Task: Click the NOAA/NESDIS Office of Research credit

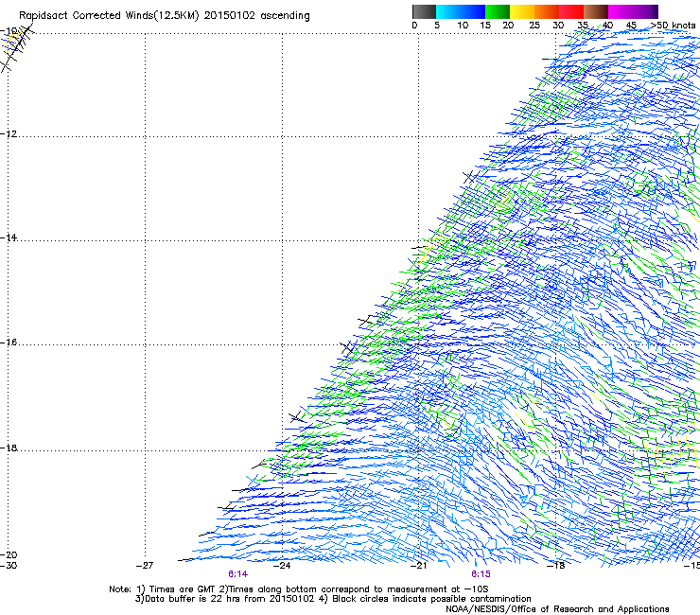Action: coord(557,609)
